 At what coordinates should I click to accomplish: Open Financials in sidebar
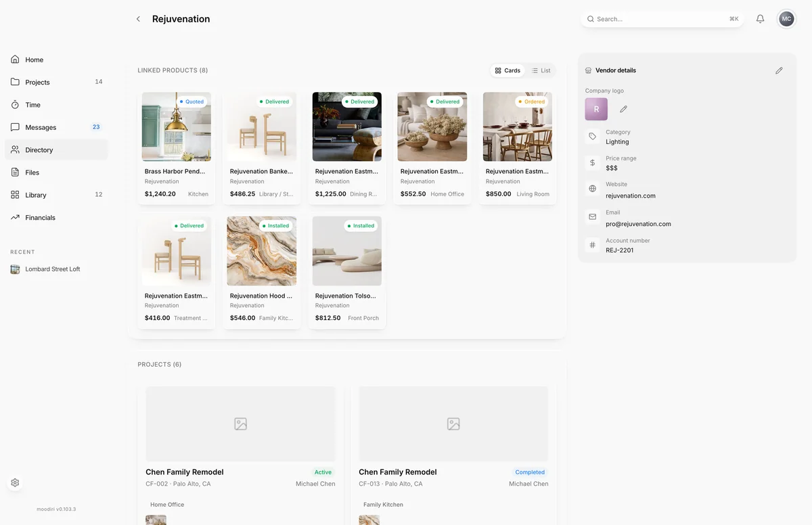(x=56, y=217)
